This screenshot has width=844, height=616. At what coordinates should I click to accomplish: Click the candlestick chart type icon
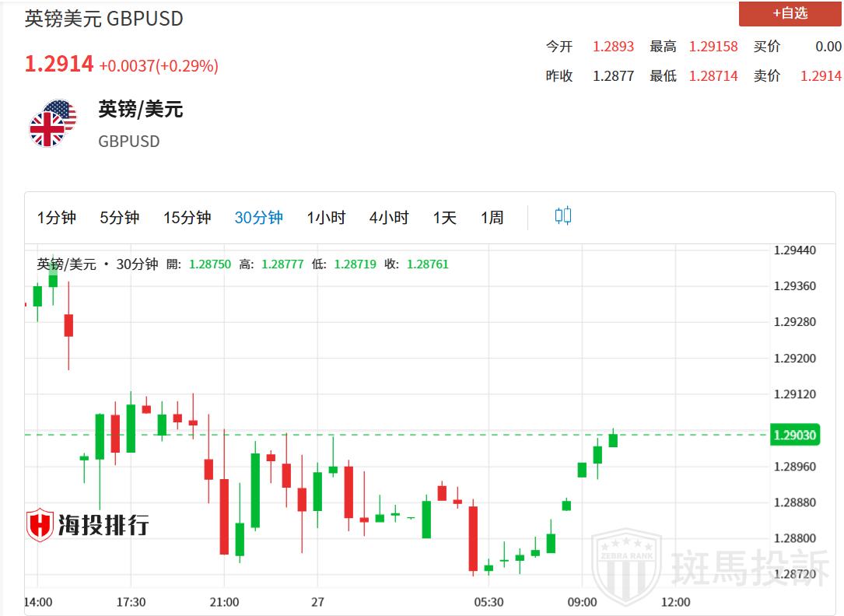(563, 216)
